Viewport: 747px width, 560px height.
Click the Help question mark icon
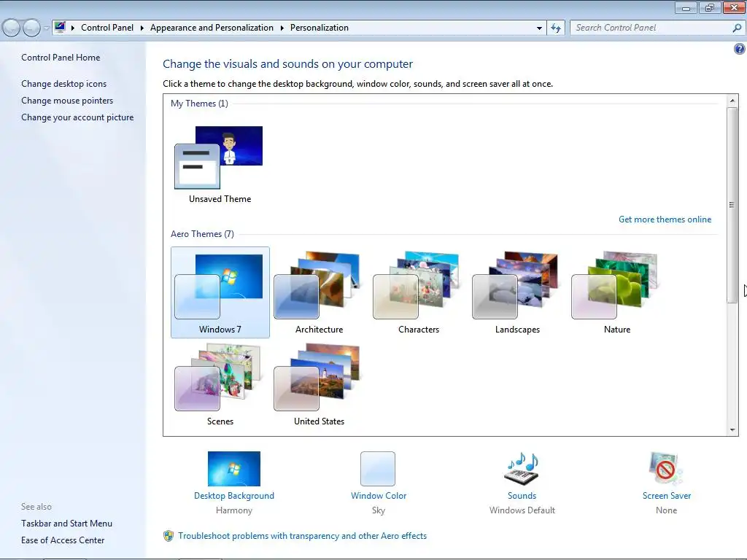[x=739, y=49]
